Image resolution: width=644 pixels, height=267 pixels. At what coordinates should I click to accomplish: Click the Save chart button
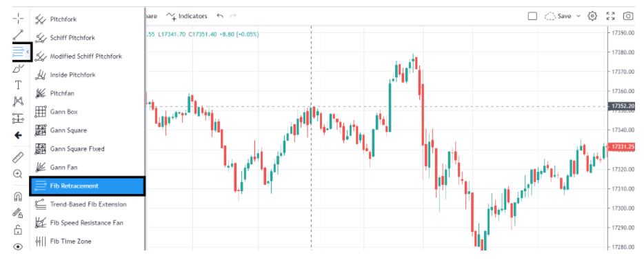point(558,16)
